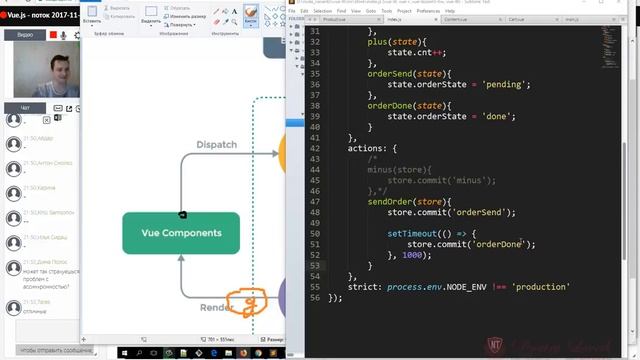Select the Pencil tool in Paint
640x360 pixels.
point(216,11)
